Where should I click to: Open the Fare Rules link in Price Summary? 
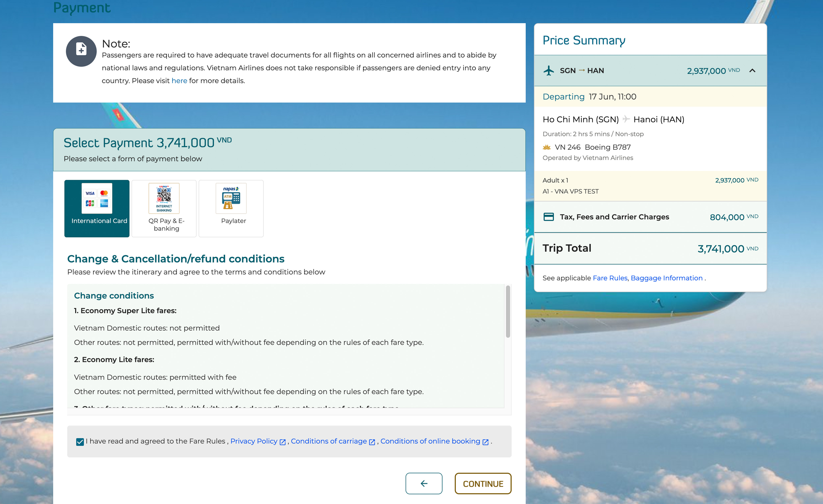pyautogui.click(x=610, y=278)
